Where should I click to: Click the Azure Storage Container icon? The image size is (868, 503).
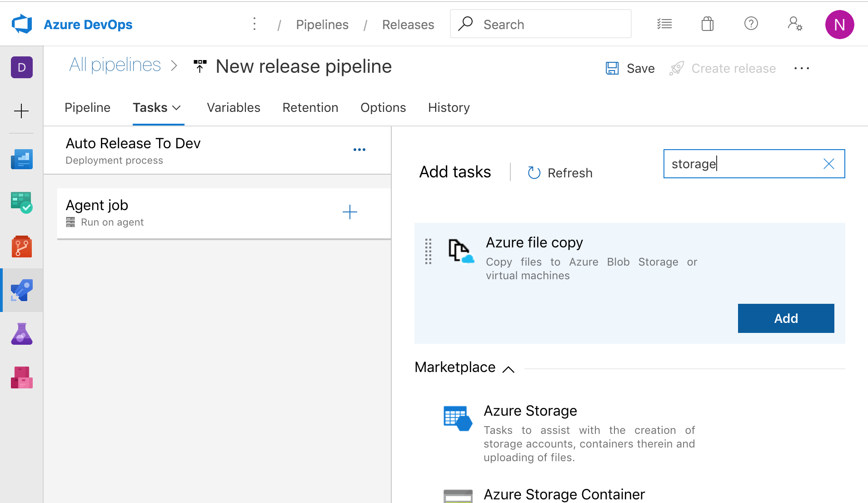point(458,496)
